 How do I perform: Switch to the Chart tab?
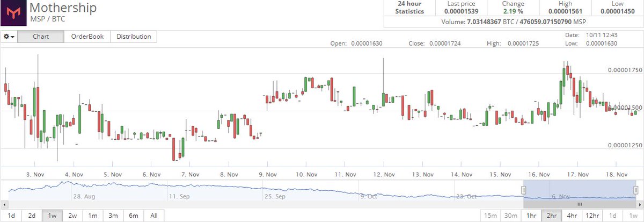pos(41,37)
